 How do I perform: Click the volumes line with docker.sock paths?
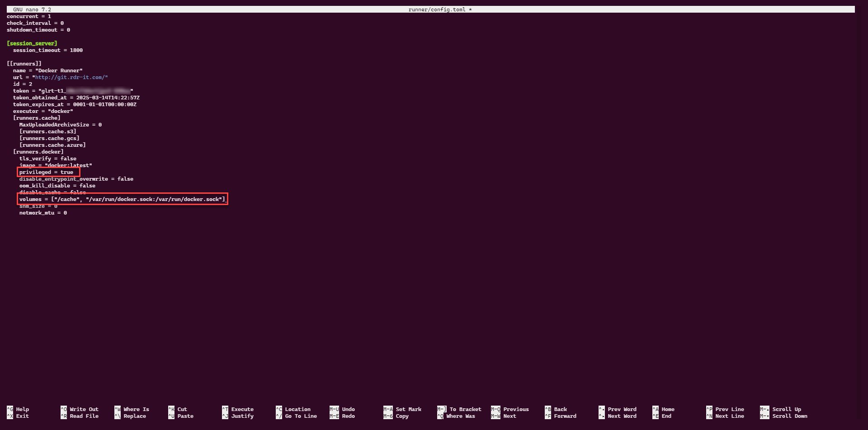[122, 199]
